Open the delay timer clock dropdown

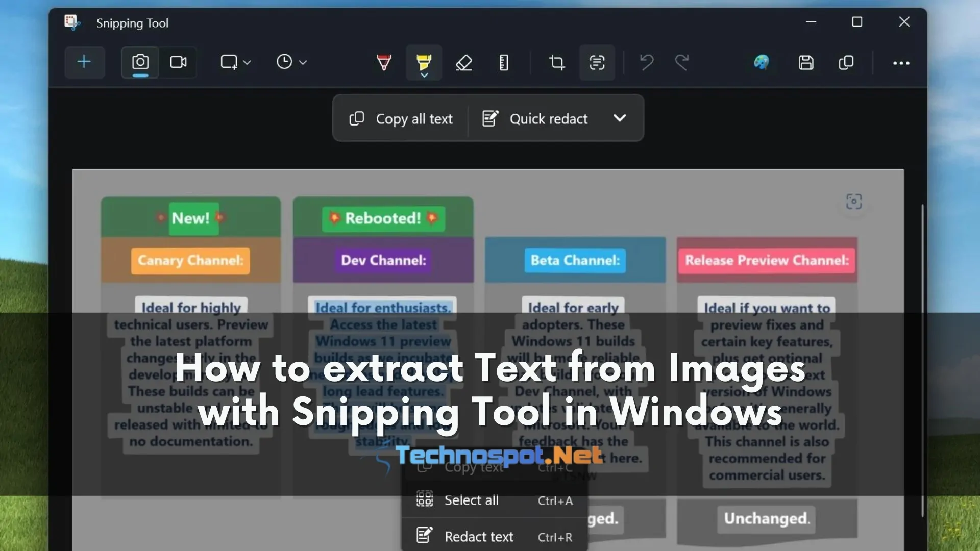tap(291, 62)
